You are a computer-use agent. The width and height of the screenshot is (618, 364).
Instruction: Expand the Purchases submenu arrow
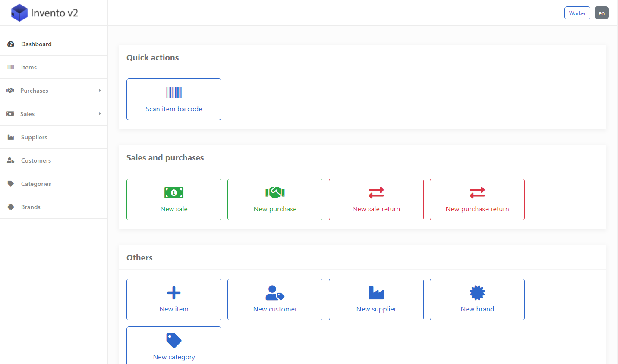coord(100,91)
